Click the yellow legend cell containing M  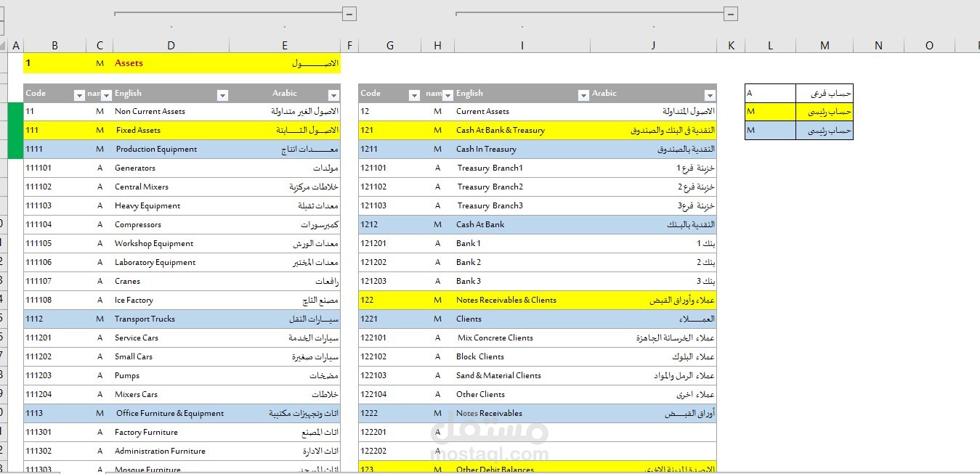coord(770,111)
